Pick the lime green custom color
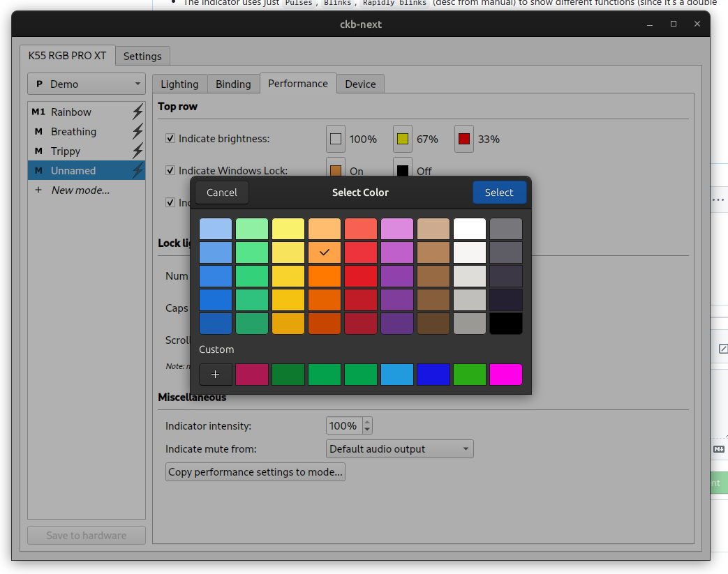 469,375
